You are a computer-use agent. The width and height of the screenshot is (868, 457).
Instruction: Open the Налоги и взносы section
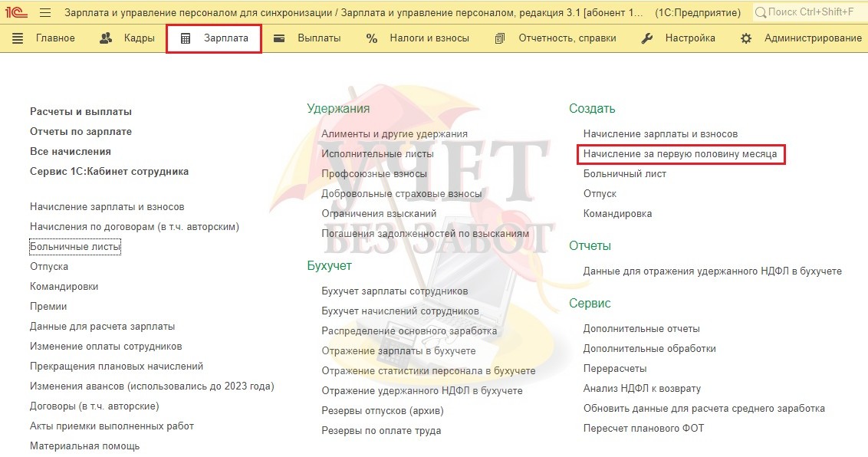click(x=429, y=38)
